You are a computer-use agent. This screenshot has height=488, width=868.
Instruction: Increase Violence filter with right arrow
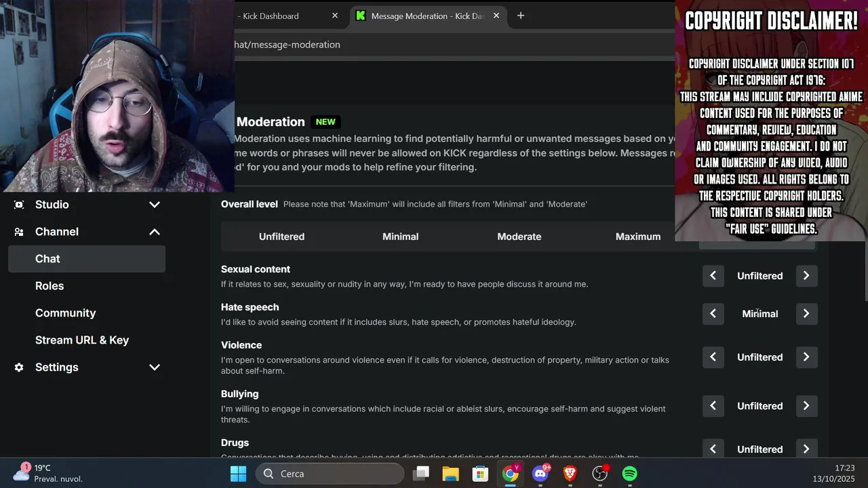(x=806, y=357)
